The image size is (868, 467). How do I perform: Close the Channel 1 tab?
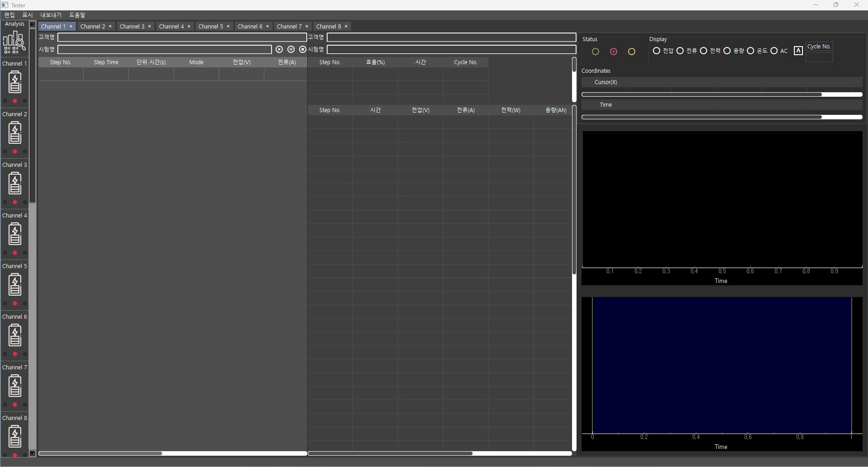click(71, 26)
